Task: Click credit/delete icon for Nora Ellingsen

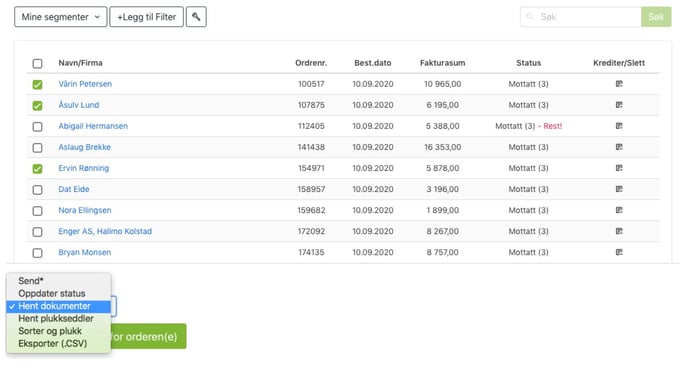Action: tap(619, 210)
